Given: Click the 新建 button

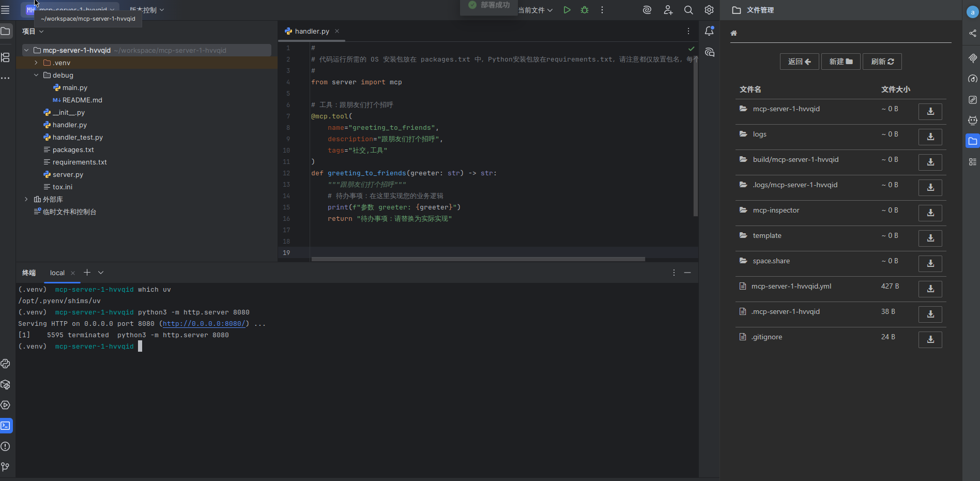Looking at the screenshot, I should pyautogui.click(x=840, y=62).
